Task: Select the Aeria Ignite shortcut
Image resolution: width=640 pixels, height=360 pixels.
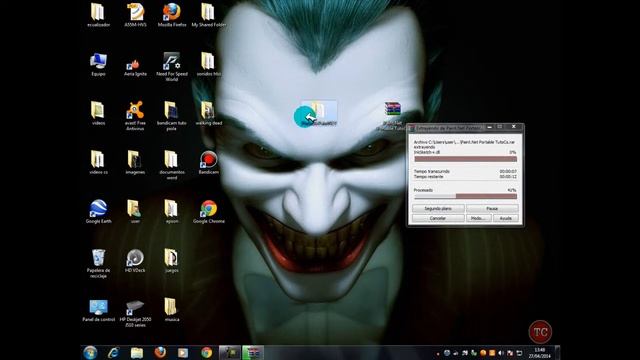Action: (x=135, y=67)
